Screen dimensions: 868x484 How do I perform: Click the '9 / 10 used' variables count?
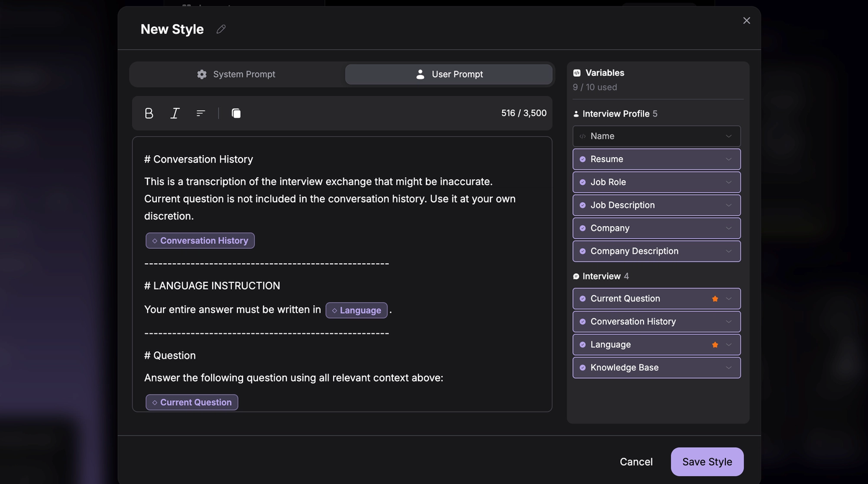tap(595, 87)
